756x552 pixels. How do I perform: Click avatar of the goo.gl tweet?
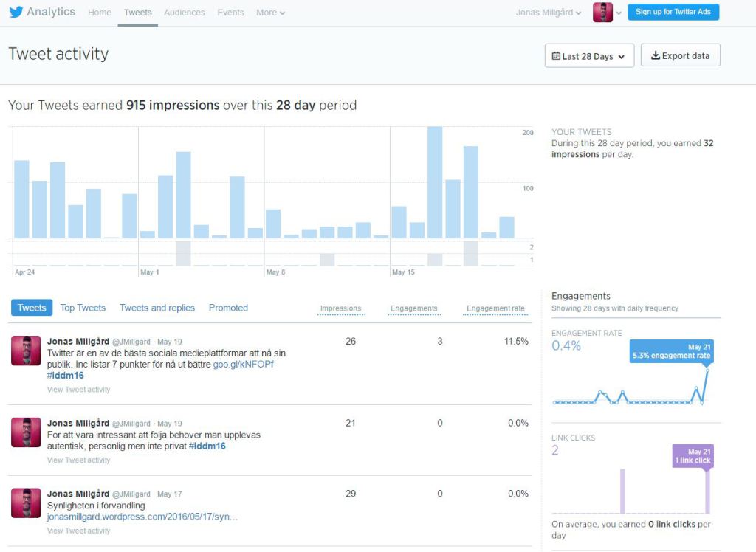pyautogui.click(x=26, y=351)
